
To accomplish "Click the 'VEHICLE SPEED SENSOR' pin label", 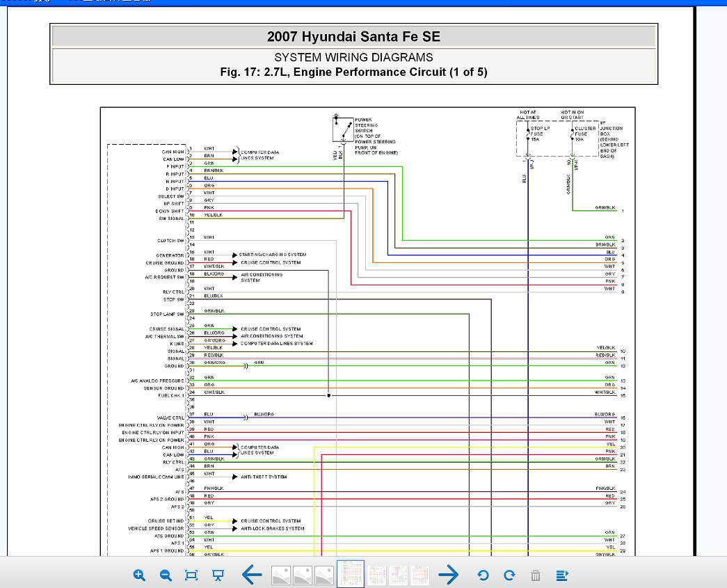I will [x=157, y=528].
